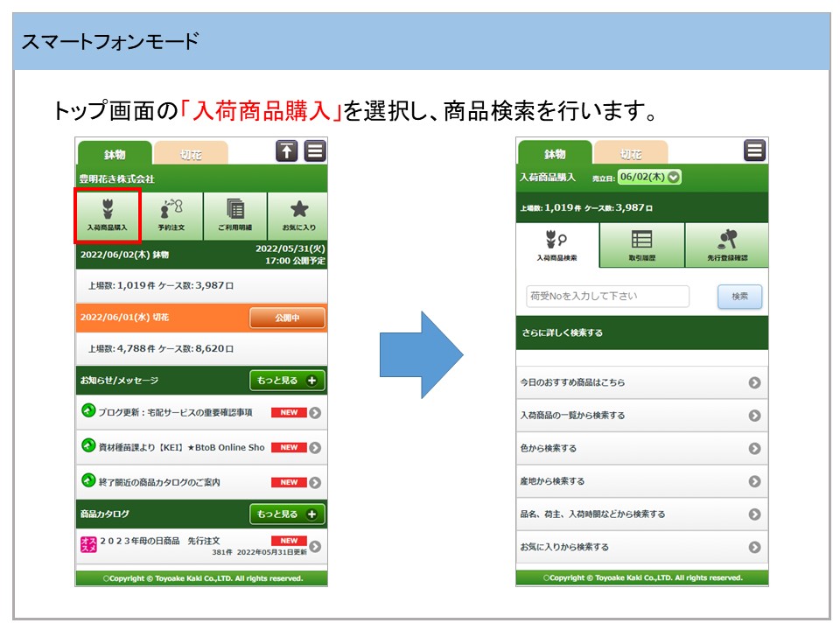The width and height of the screenshot is (840, 630).
Task: Open 予約注文 reservation order icon
Action: pyautogui.click(x=171, y=210)
